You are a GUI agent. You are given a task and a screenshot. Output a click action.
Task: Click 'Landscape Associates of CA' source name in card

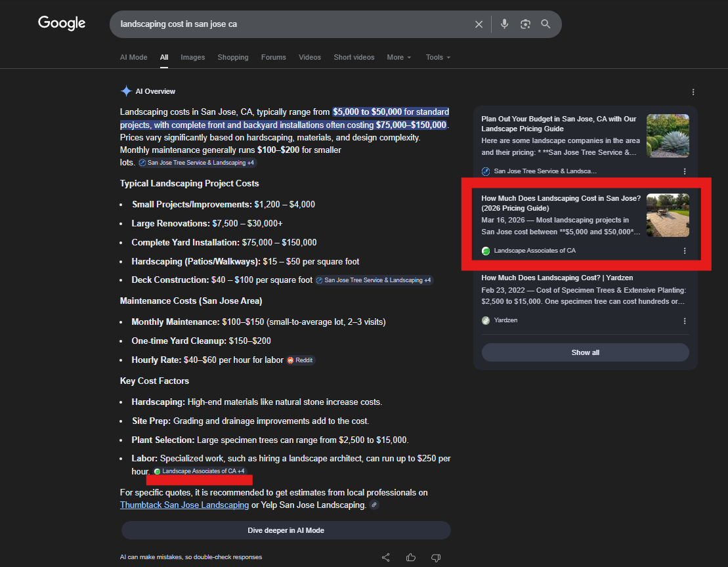534,251
